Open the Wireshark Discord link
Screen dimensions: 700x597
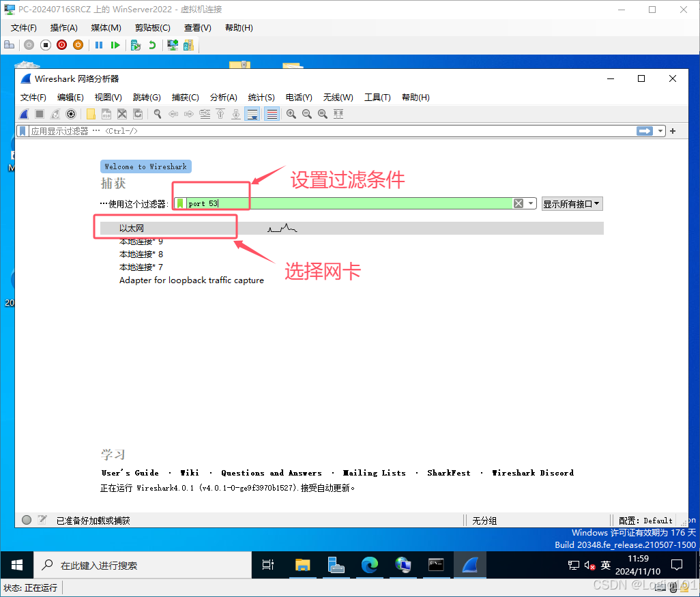click(x=533, y=472)
